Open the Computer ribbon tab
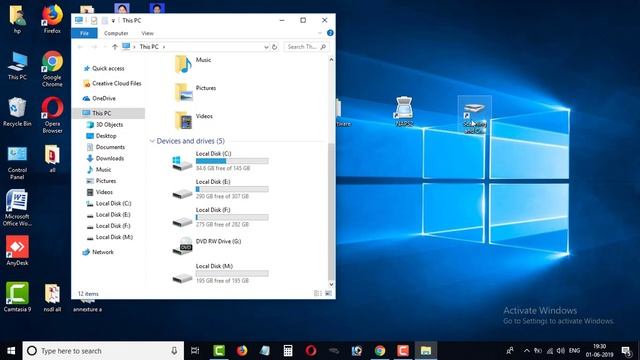640x360 pixels. 116,33
